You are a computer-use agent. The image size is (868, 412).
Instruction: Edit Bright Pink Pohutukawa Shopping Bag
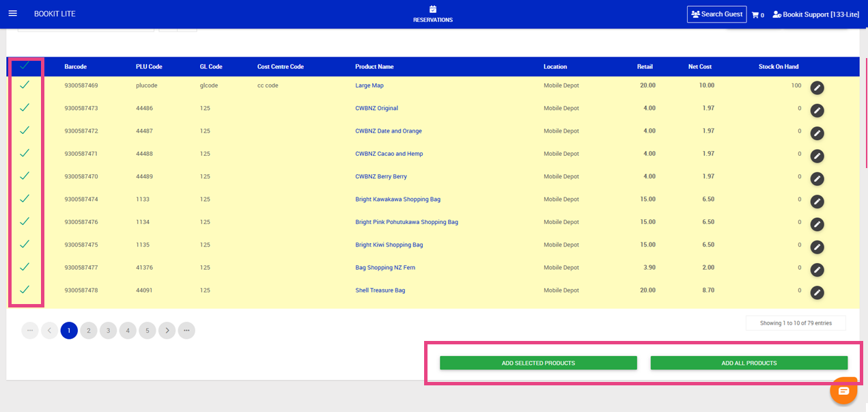coord(817,224)
